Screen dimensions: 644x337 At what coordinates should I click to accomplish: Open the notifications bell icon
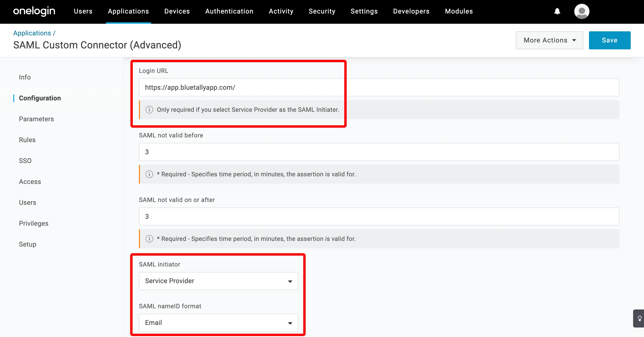click(x=557, y=11)
